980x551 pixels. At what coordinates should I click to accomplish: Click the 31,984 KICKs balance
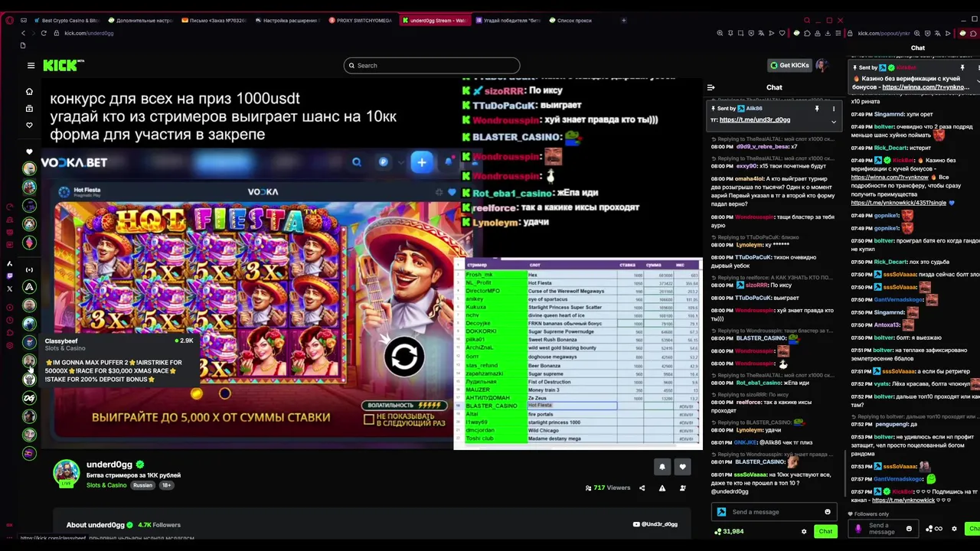(x=729, y=531)
